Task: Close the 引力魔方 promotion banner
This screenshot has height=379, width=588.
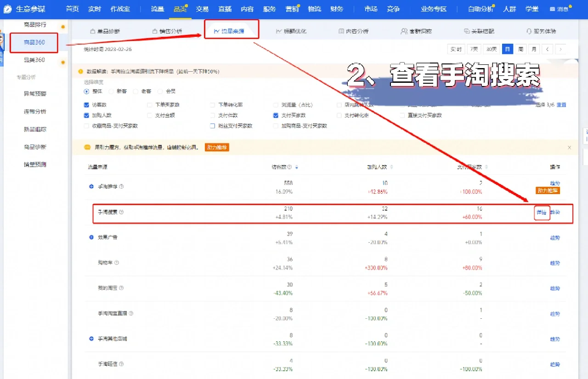Action: 570,148
